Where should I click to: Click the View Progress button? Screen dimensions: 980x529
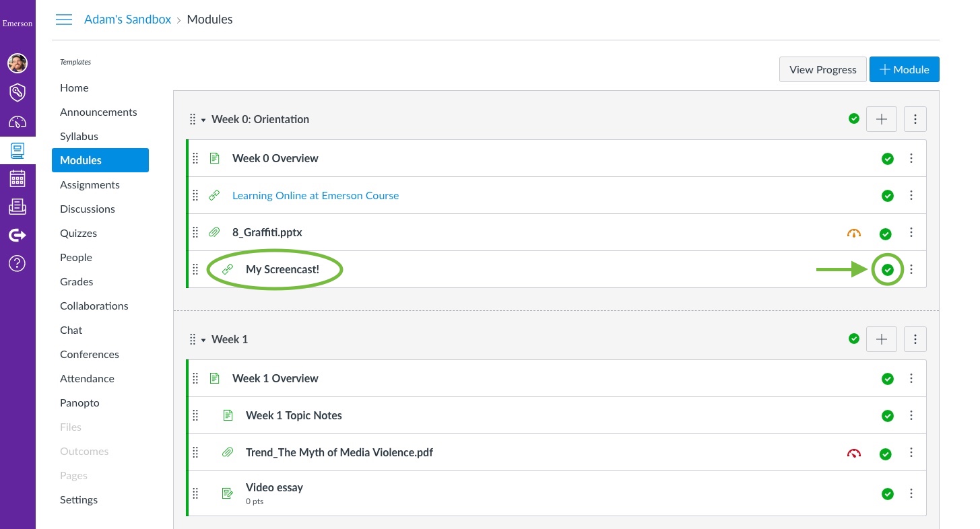[823, 69]
